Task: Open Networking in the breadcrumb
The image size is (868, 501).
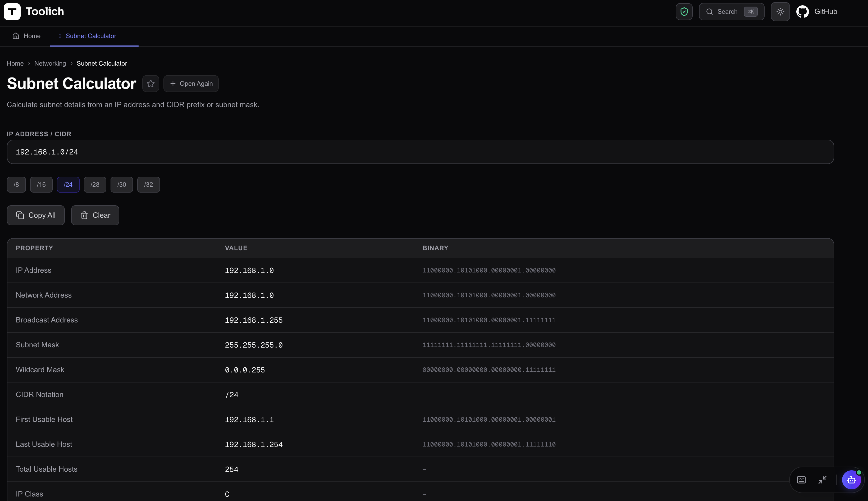Action: [x=50, y=64]
